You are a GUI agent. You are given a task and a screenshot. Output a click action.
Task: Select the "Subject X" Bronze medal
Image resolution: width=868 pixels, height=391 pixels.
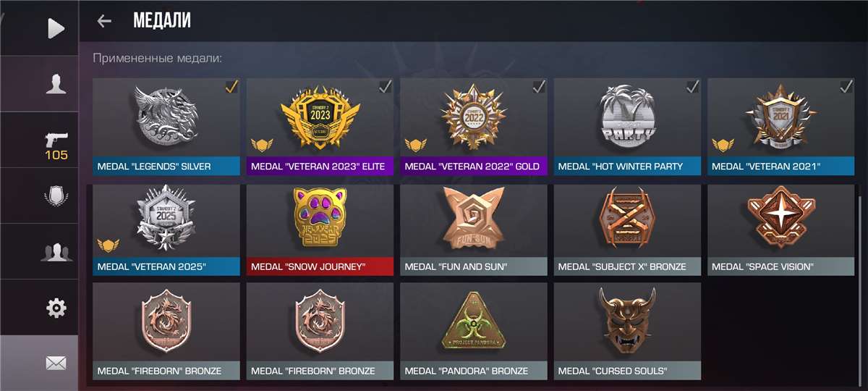(627, 230)
